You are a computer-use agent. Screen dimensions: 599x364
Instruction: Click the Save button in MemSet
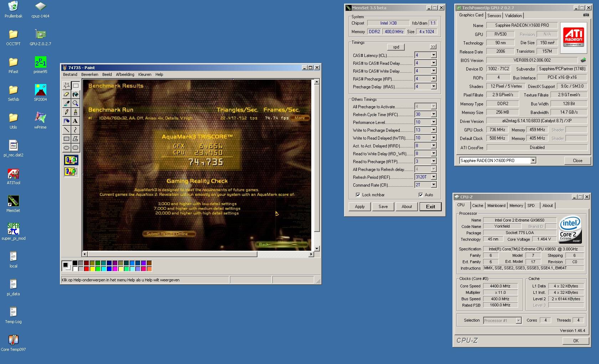coord(383,207)
